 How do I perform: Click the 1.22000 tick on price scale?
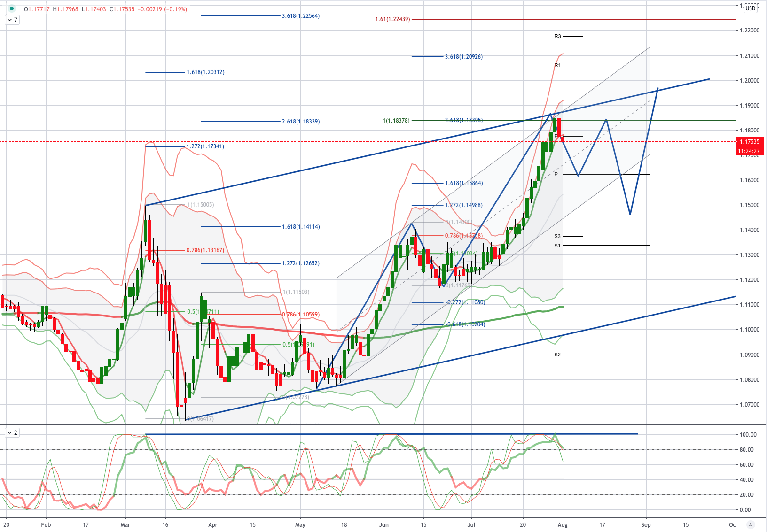click(x=750, y=31)
